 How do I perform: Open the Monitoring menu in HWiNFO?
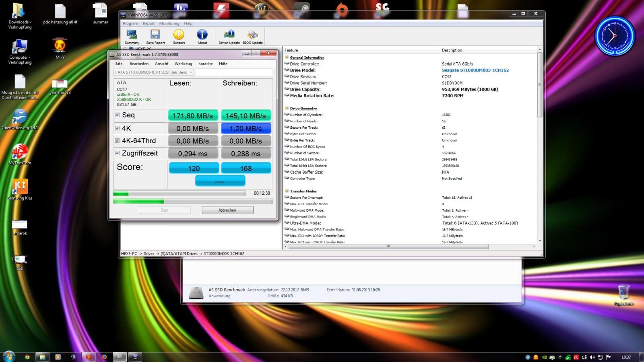pyautogui.click(x=169, y=23)
